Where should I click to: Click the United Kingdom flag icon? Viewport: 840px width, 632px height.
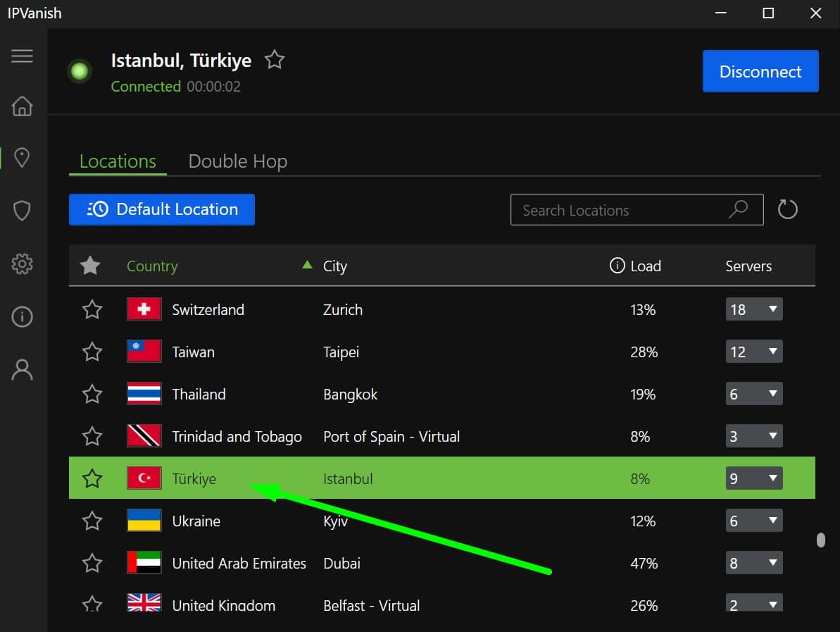pos(144,602)
